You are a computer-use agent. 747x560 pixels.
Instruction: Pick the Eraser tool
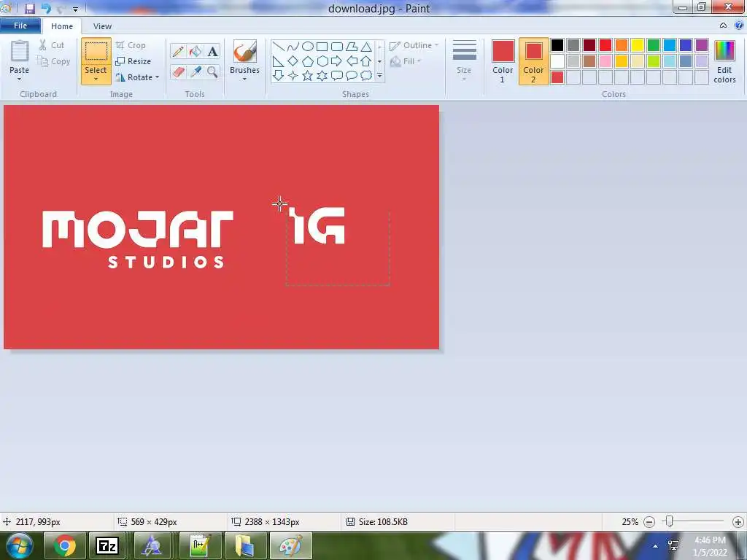178,72
